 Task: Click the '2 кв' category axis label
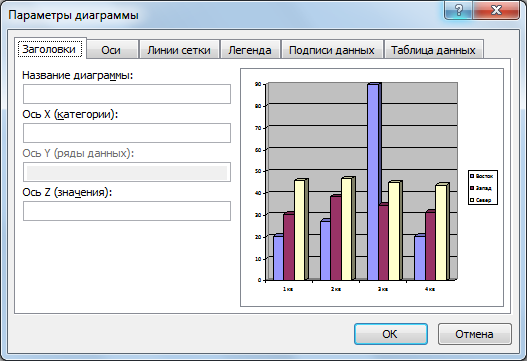(336, 289)
